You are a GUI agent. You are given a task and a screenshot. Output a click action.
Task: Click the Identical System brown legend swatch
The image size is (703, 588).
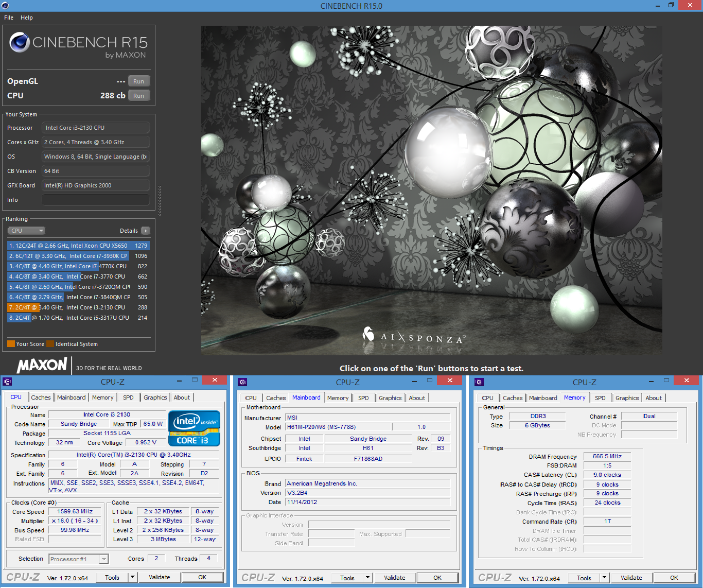tap(50, 344)
